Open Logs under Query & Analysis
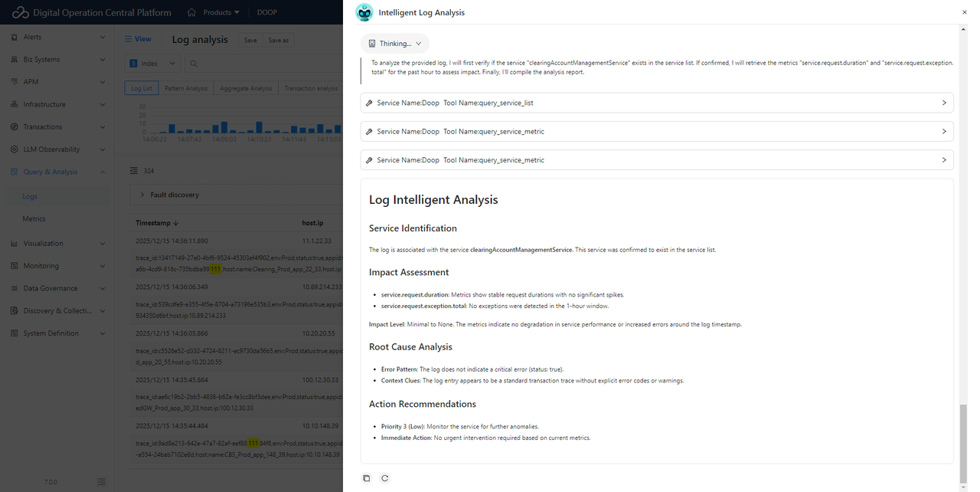The height and width of the screenshot is (492, 980). click(x=30, y=196)
